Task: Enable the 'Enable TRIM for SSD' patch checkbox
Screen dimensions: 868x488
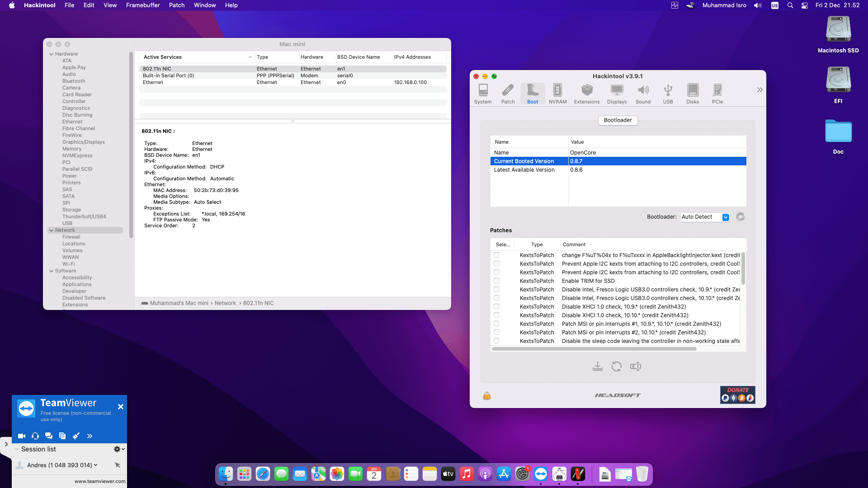Action: (x=496, y=281)
